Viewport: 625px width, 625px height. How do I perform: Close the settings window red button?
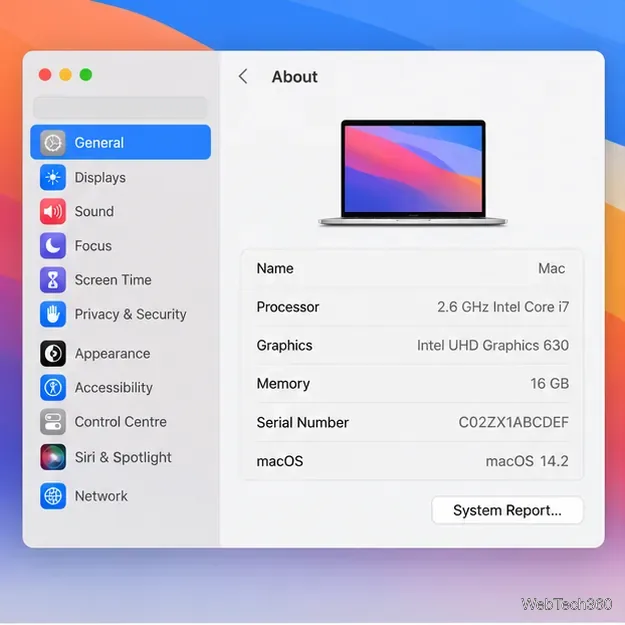pyautogui.click(x=45, y=75)
